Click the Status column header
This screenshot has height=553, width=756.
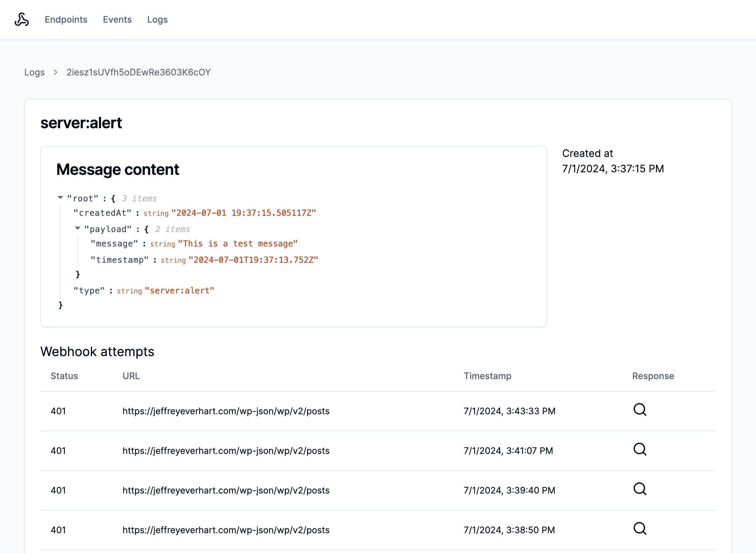(x=64, y=376)
